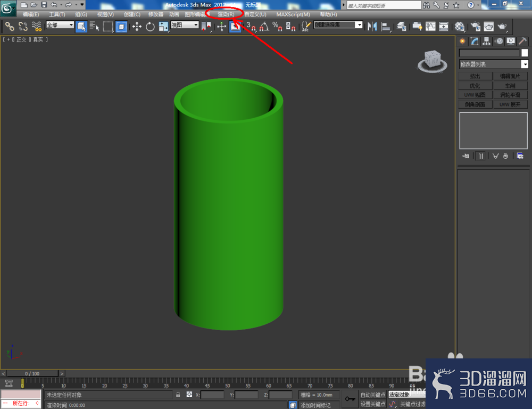Click the Rectangular Selection Region icon

pyautogui.click(x=108, y=27)
